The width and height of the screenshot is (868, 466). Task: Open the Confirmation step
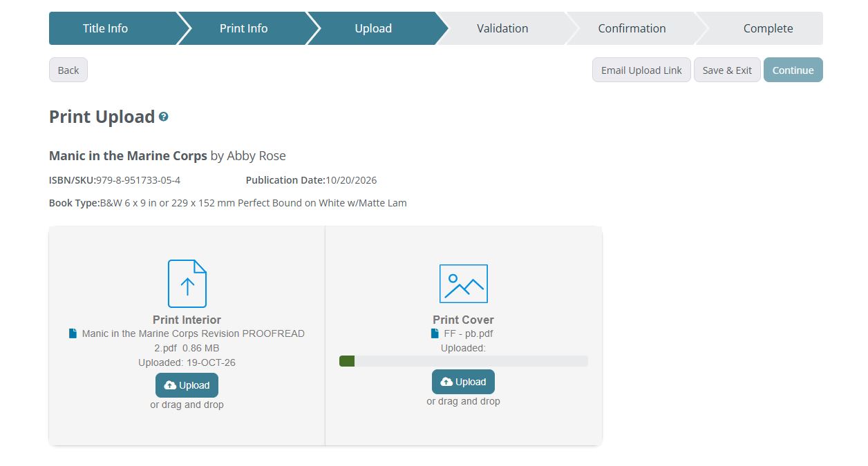[x=632, y=28]
